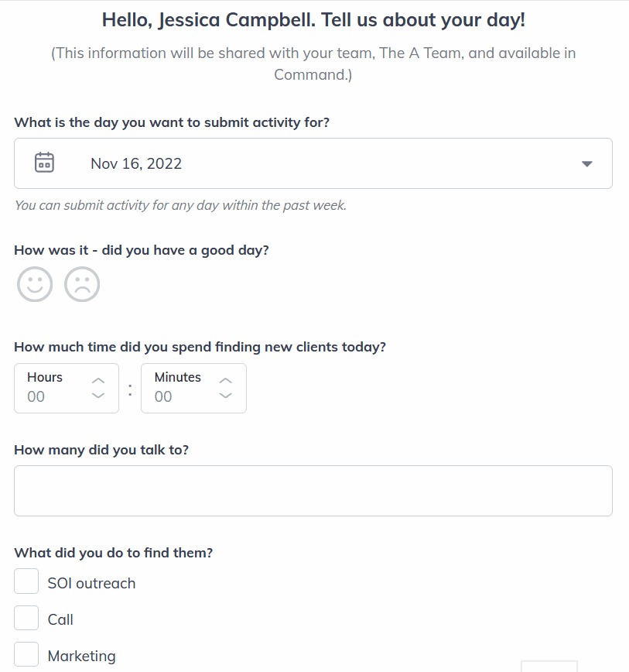This screenshot has height=672, width=629.
Task: Click the Hours decrement arrow
Action: point(98,396)
